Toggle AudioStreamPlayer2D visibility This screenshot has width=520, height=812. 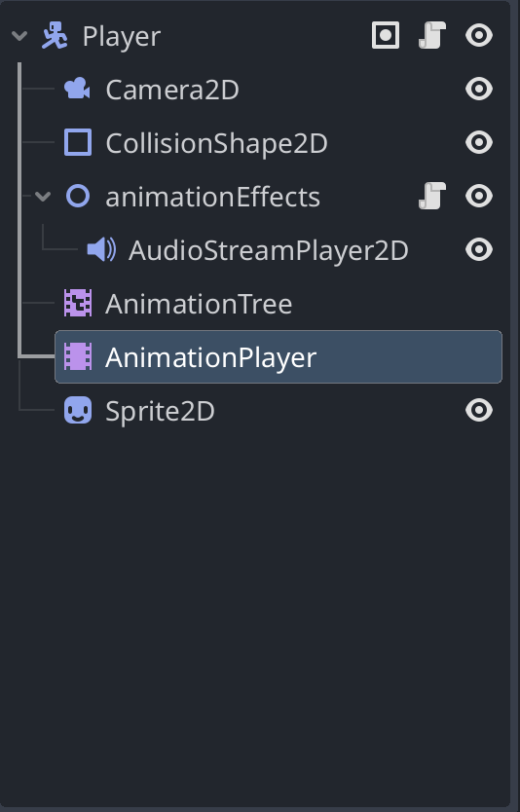click(479, 249)
